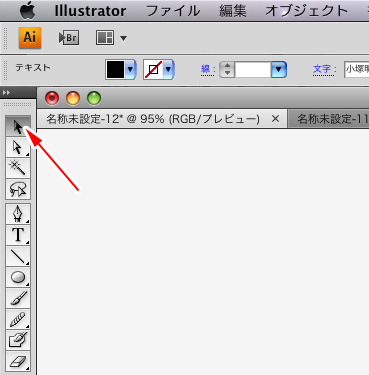Screen dimensions: 369x375
Task: Open the Apple menu
Action: tap(27, 11)
